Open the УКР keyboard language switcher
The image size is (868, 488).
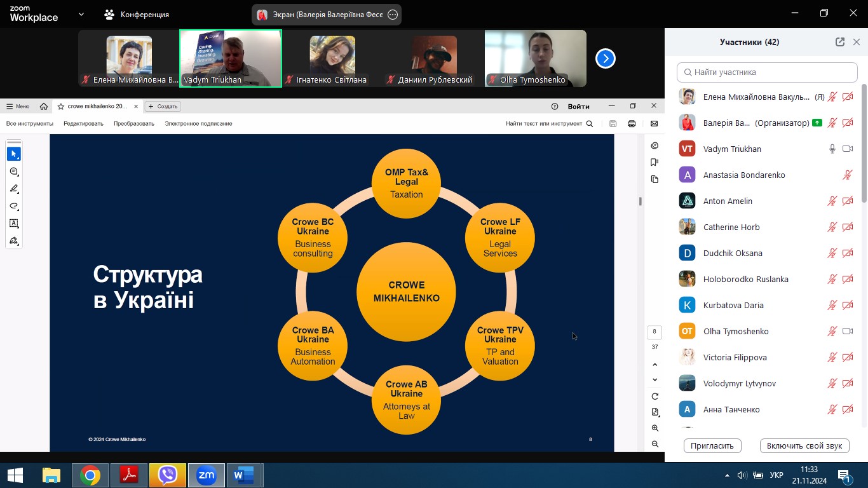[776, 475]
